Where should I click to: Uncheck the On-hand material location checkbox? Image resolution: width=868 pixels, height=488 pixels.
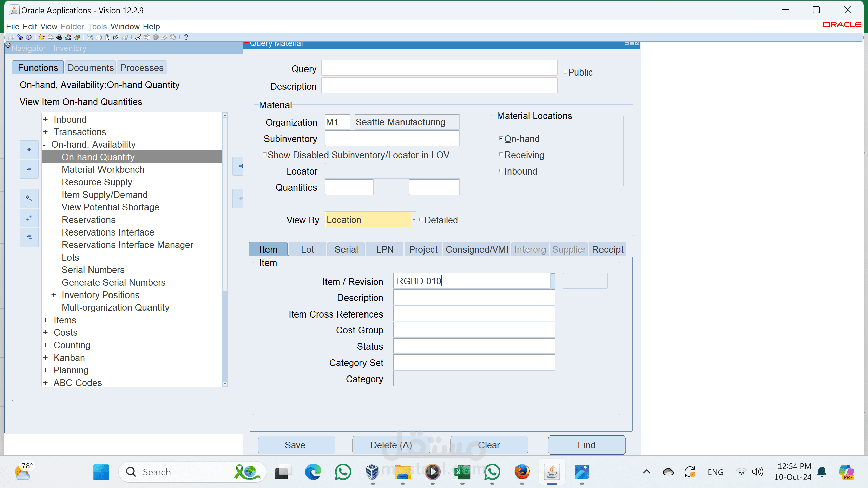501,138
